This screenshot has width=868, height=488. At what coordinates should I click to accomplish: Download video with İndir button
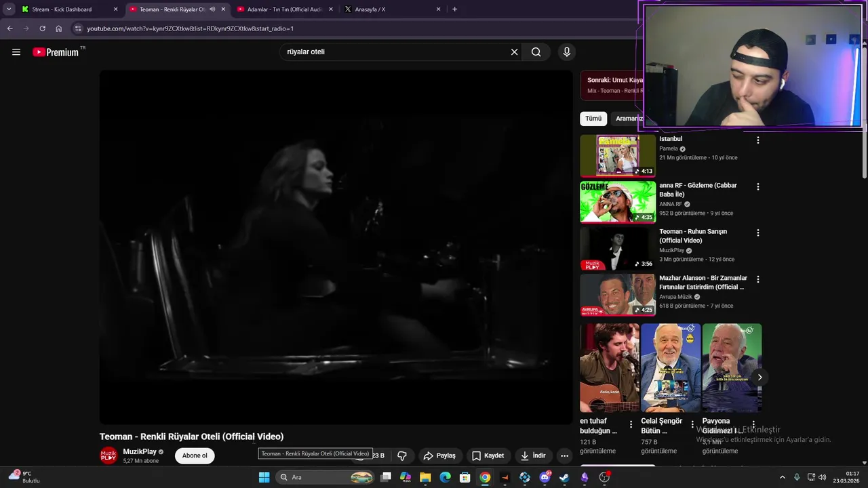click(x=533, y=455)
